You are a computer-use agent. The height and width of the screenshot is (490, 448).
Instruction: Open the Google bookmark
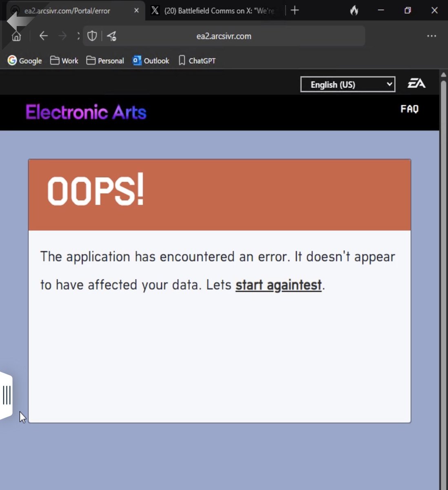25,60
